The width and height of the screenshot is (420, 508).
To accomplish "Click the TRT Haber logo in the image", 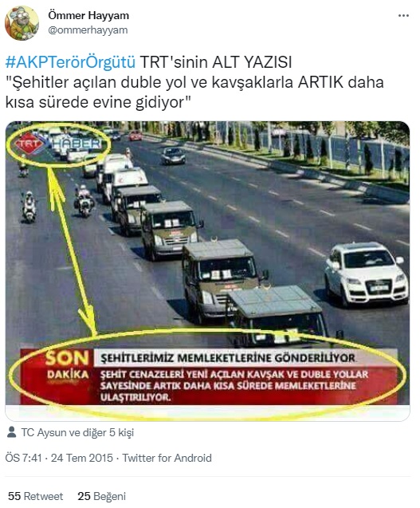I will point(58,144).
